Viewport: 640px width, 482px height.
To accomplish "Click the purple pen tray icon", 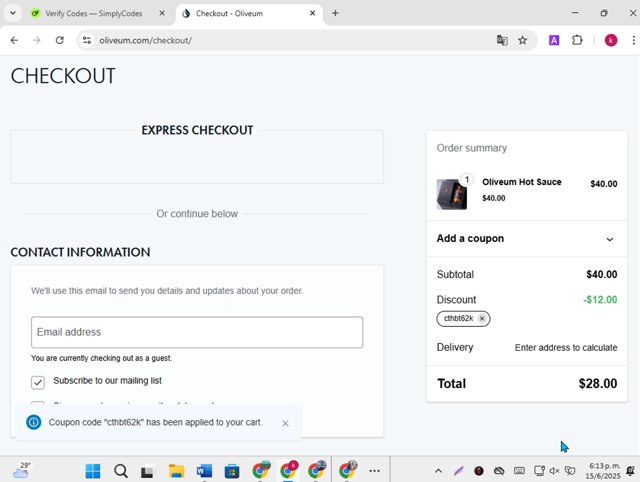I will pyautogui.click(x=459, y=471).
